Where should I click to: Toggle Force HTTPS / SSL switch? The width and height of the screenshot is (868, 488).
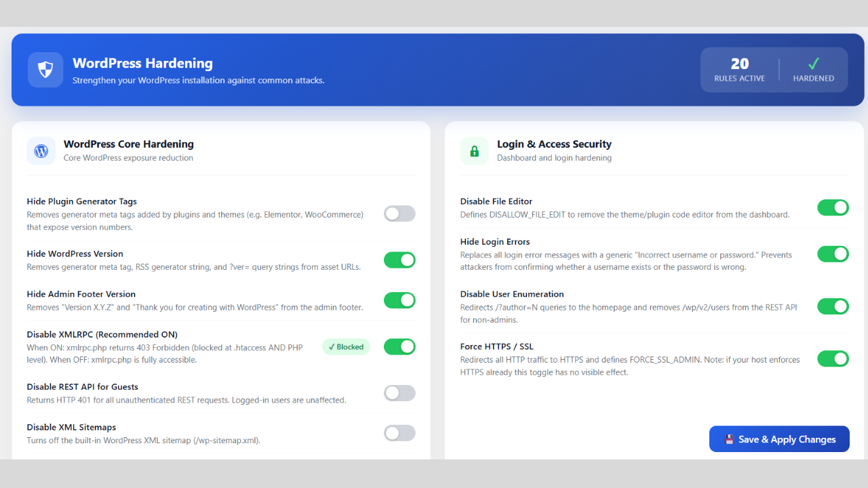click(833, 359)
